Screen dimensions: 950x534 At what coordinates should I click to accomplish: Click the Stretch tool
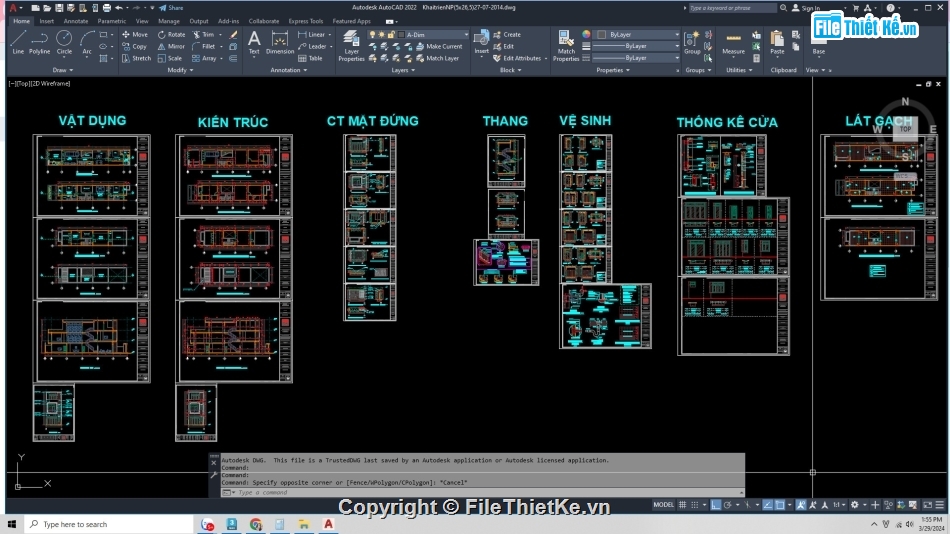[x=136, y=58]
